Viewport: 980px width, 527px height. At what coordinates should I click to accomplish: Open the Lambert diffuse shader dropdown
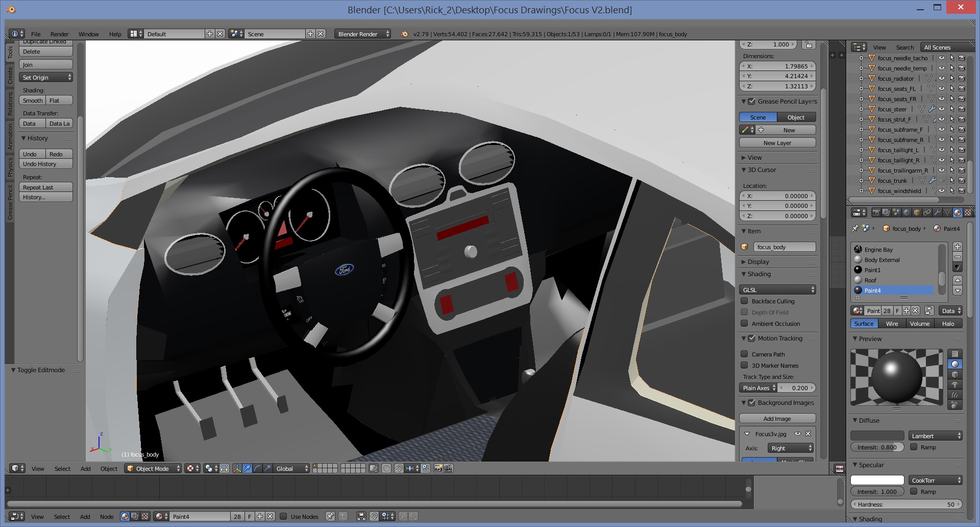[936, 436]
